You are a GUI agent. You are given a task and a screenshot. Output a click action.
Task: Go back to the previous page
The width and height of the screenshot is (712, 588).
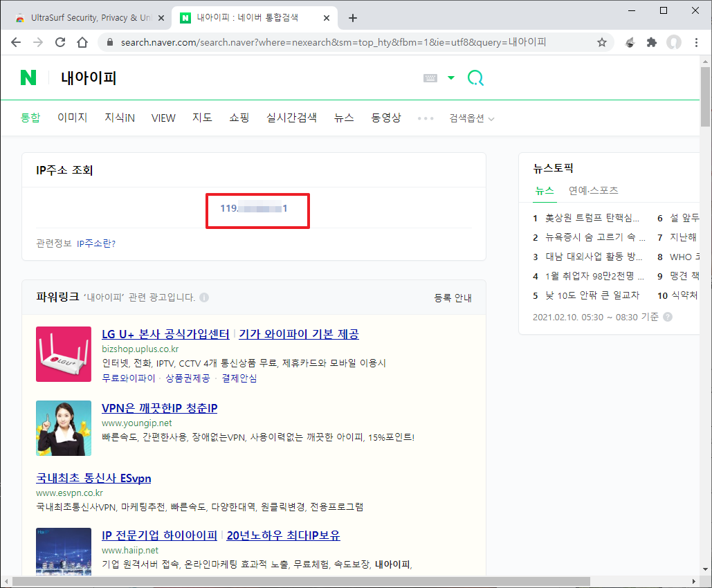click(x=16, y=43)
